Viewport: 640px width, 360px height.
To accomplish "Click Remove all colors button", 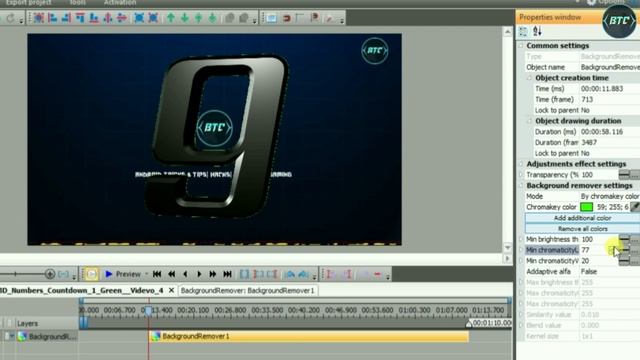I will click(x=582, y=229).
